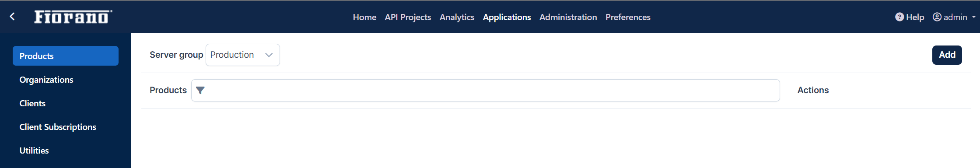Go to Clients section

pos(32,103)
